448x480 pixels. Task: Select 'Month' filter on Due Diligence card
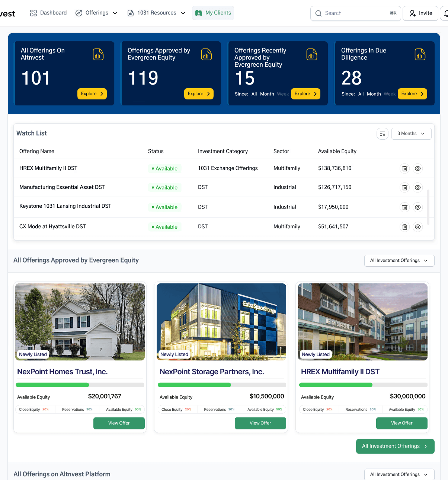click(374, 94)
